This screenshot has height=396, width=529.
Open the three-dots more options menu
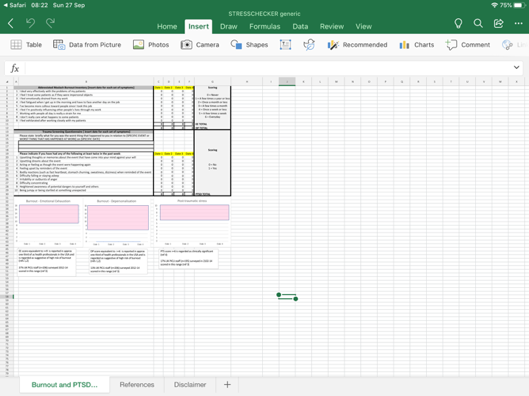519,23
